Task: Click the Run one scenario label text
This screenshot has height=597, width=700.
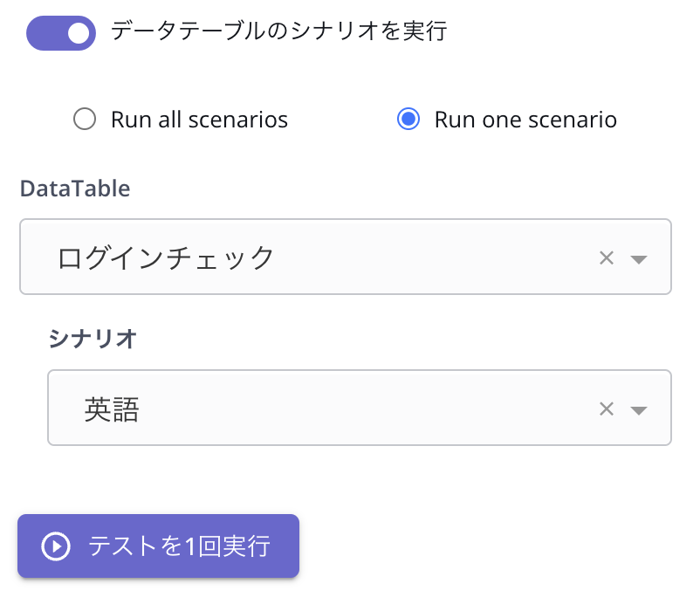Action: [x=525, y=120]
